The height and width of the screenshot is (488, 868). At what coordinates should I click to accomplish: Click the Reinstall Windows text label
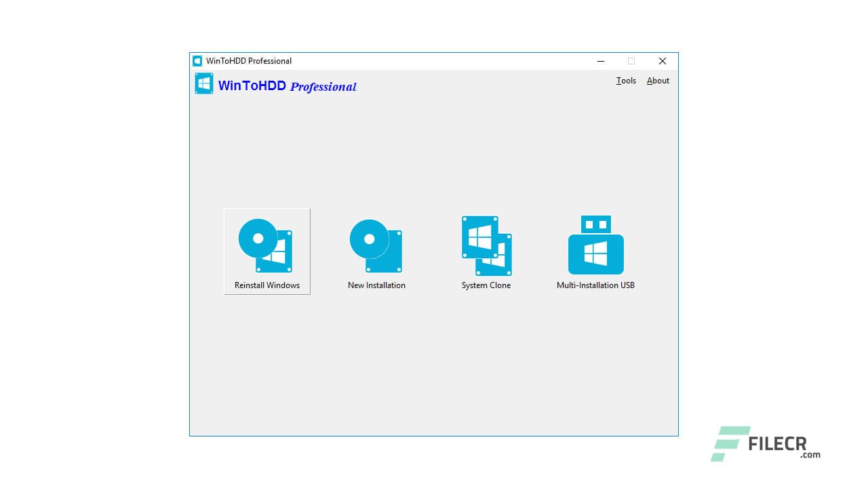[x=267, y=285]
